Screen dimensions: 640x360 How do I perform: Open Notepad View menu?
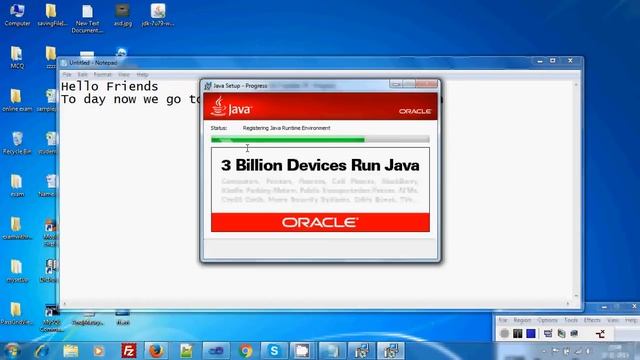click(124, 75)
